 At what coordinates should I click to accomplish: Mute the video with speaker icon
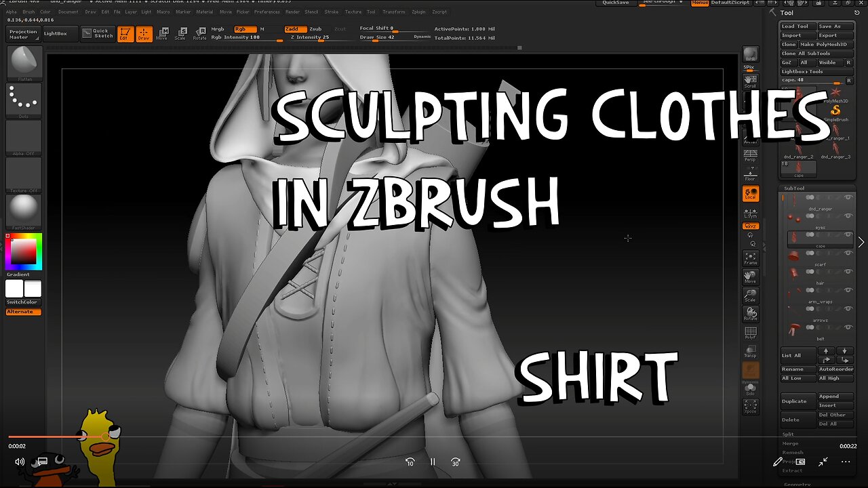pyautogui.click(x=20, y=462)
